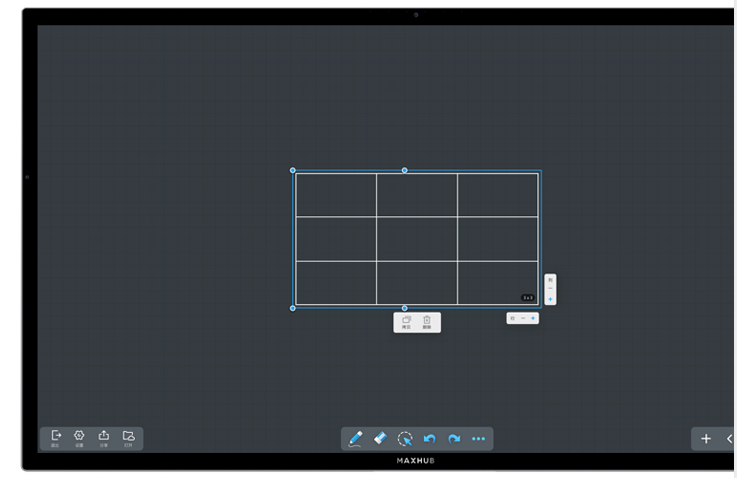Image resolution: width=737 pixels, height=478 pixels.
Task: Select the Pen drawing tool
Action: 356,438
